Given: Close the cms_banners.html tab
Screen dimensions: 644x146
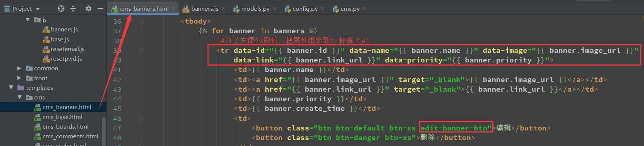Looking at the screenshot, I should click(x=173, y=9).
